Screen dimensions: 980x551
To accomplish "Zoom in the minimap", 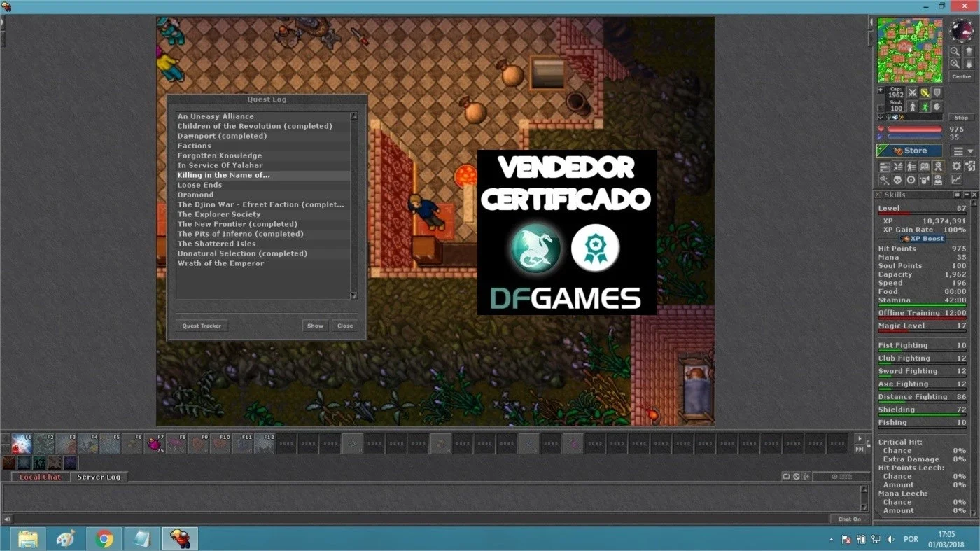I will point(955,64).
